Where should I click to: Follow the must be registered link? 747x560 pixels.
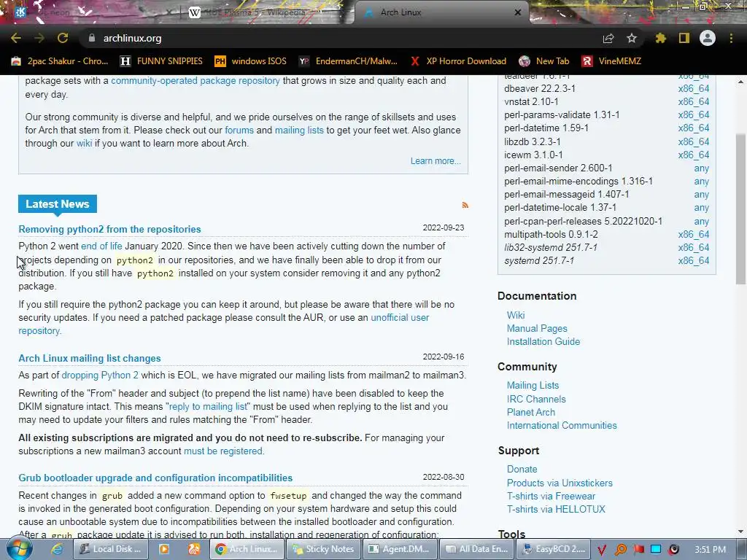[x=223, y=451]
